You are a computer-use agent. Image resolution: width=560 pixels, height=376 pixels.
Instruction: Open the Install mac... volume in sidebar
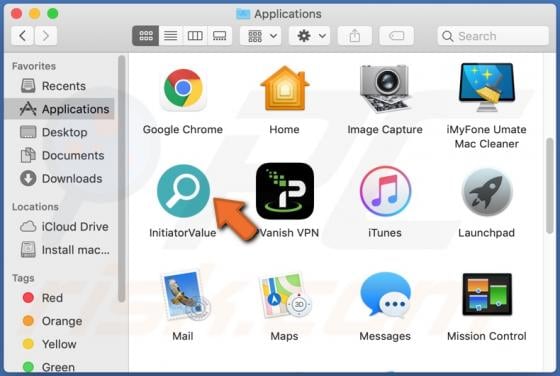[x=60, y=250]
